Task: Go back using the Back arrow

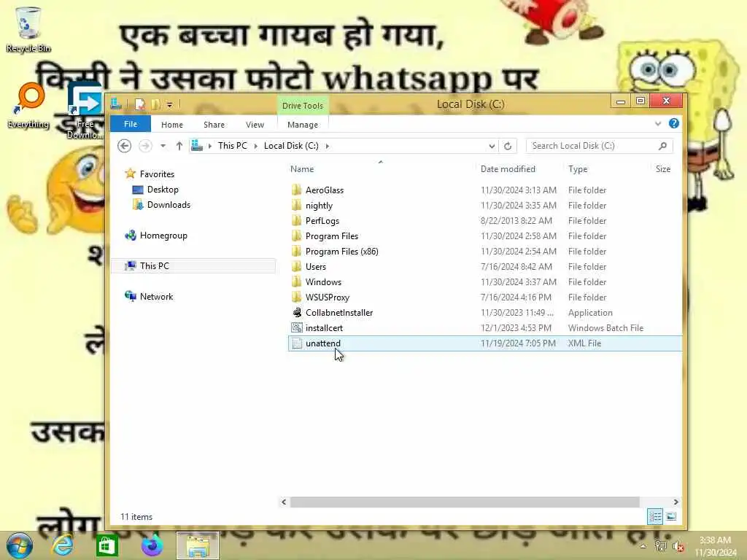Action: click(x=124, y=146)
